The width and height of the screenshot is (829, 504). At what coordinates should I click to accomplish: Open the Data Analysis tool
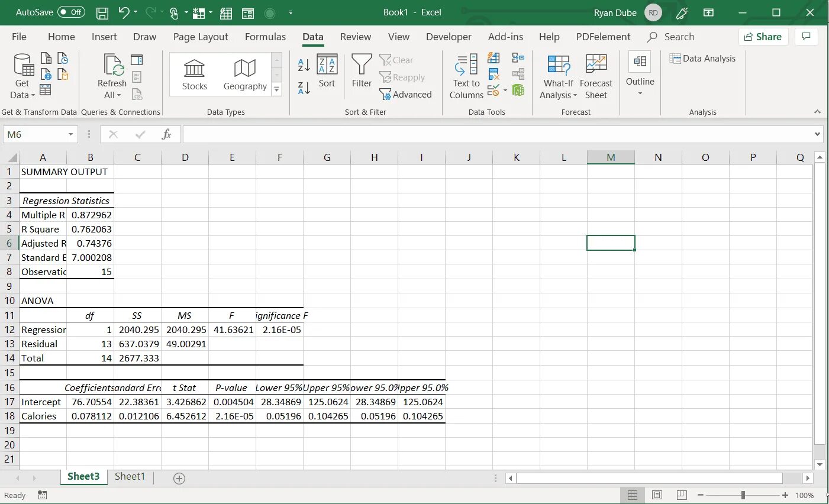click(x=702, y=58)
